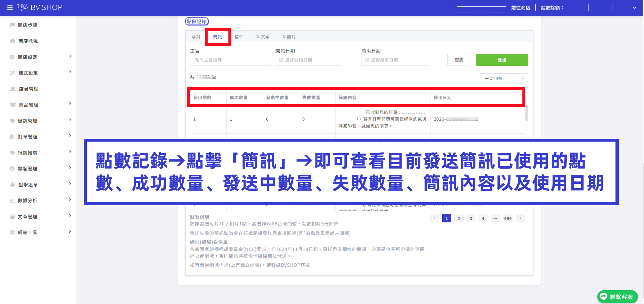
Task: Click the 查詢 search button
Action: coord(459,60)
